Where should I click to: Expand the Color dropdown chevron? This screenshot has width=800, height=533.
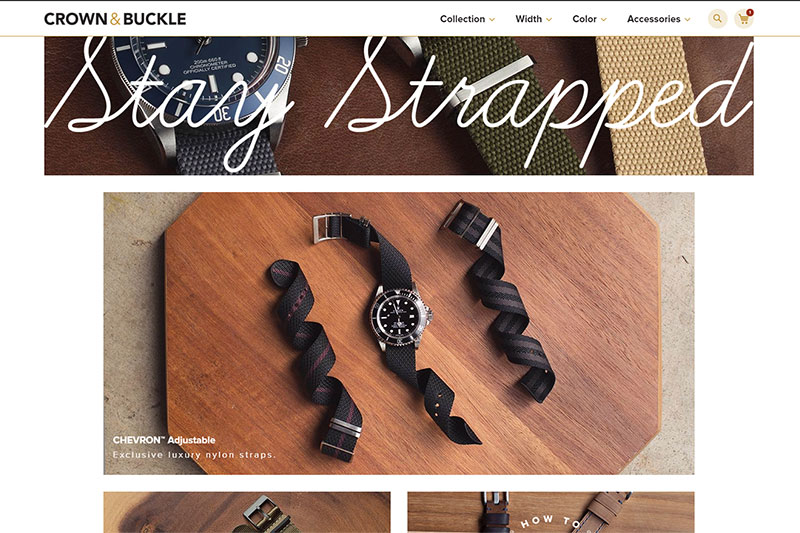[x=604, y=19]
